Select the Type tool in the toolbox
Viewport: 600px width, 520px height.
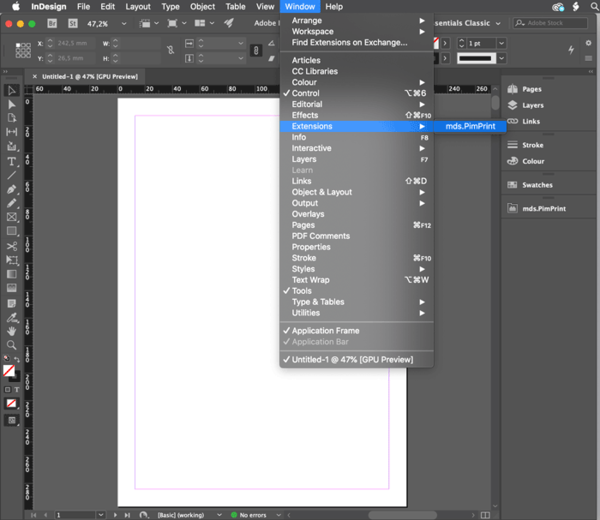12,161
